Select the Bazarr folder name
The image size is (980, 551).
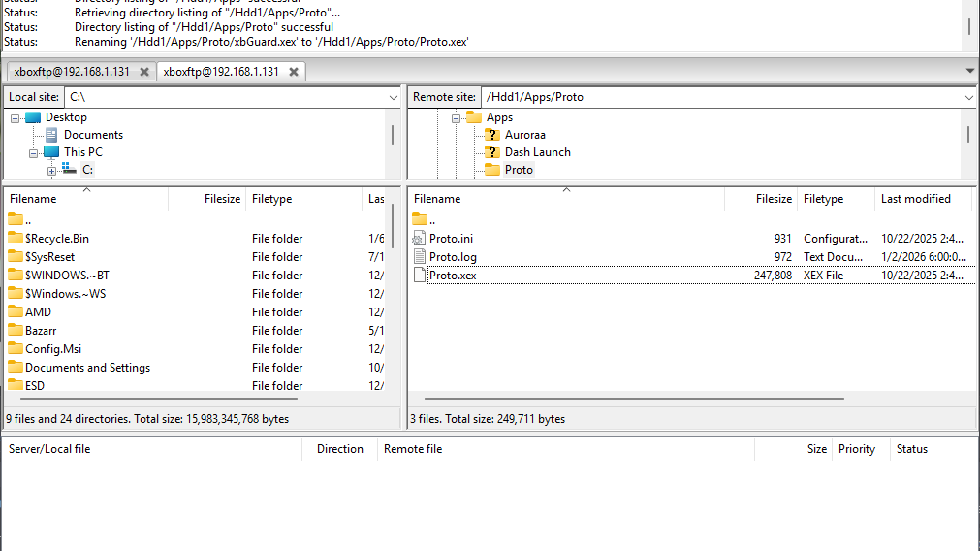pos(41,331)
